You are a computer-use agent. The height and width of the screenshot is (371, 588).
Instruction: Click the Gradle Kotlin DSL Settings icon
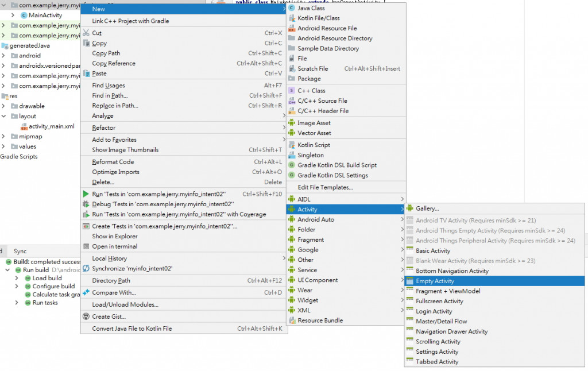pyautogui.click(x=292, y=175)
